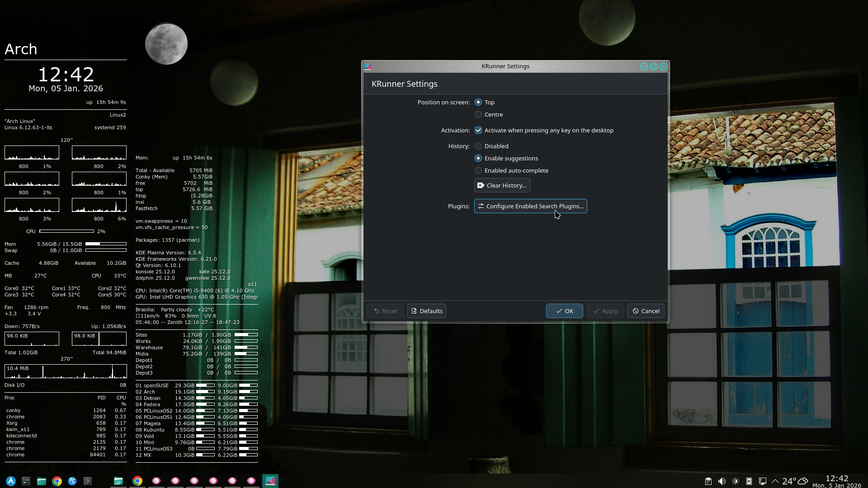Click the KDE Connect tray icon

[749, 481]
